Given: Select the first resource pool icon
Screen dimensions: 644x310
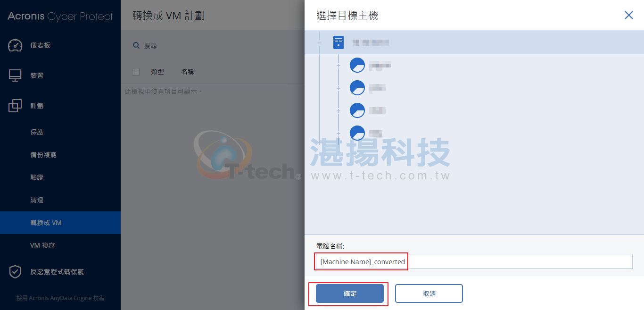Looking at the screenshot, I should point(357,65).
